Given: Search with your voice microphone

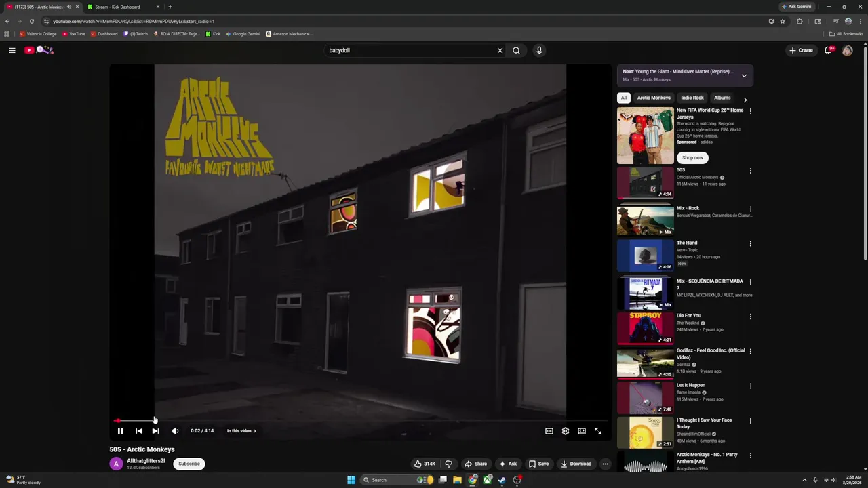Looking at the screenshot, I should [539, 50].
